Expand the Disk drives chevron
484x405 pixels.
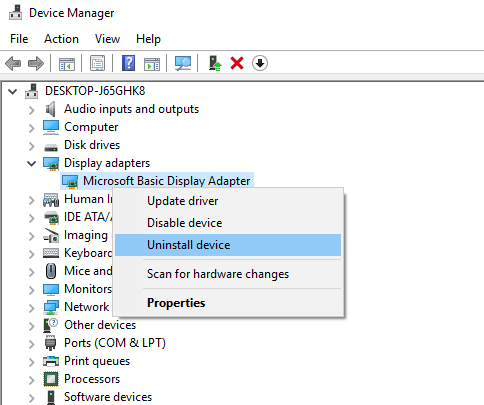pyautogui.click(x=31, y=146)
